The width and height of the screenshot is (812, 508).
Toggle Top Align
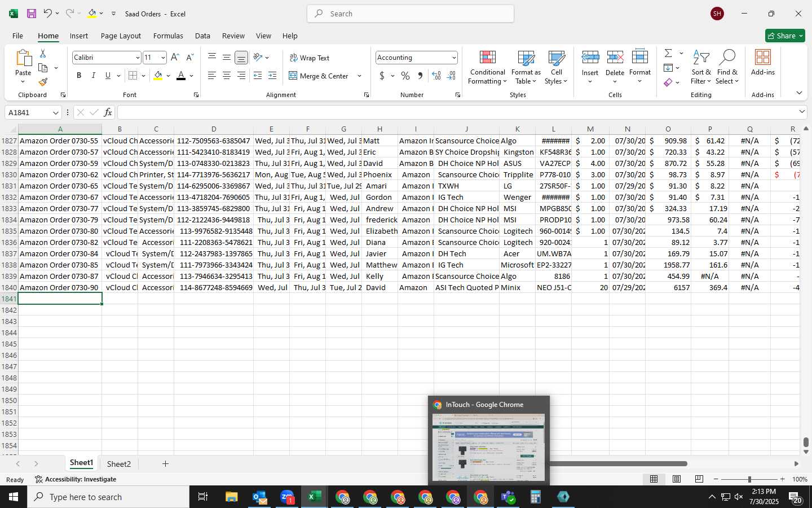click(212, 57)
